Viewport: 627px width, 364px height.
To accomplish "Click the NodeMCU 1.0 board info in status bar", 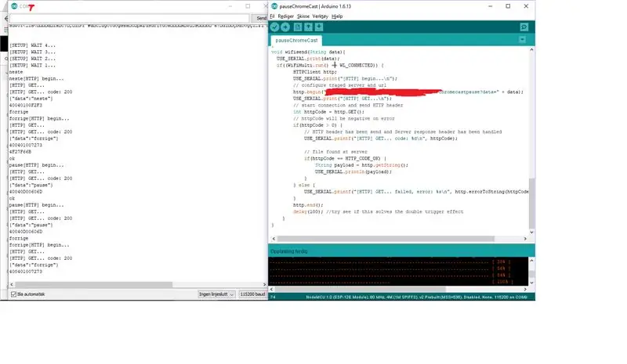I will pyautogui.click(x=417, y=297).
